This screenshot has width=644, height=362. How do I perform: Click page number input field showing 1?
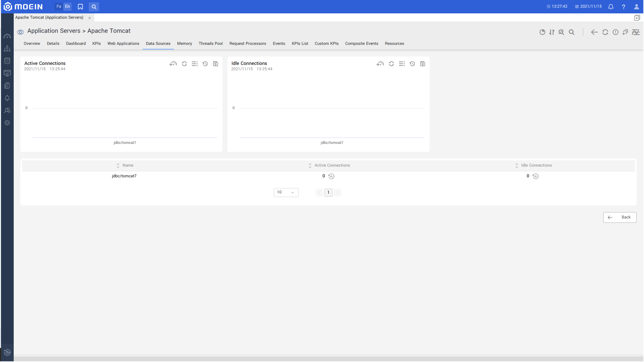[329, 192]
